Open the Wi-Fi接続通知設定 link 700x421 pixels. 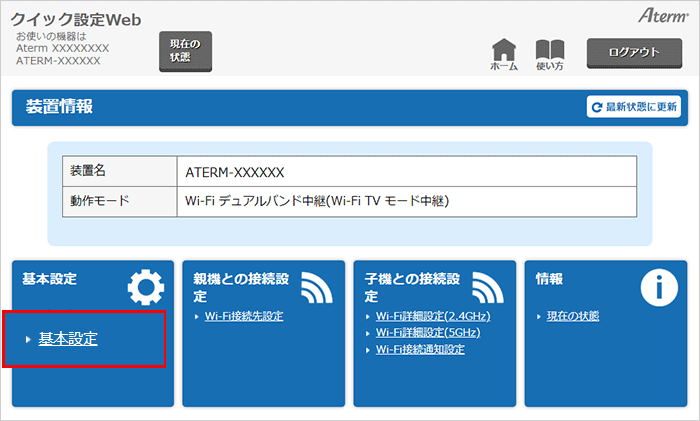pyautogui.click(x=420, y=349)
